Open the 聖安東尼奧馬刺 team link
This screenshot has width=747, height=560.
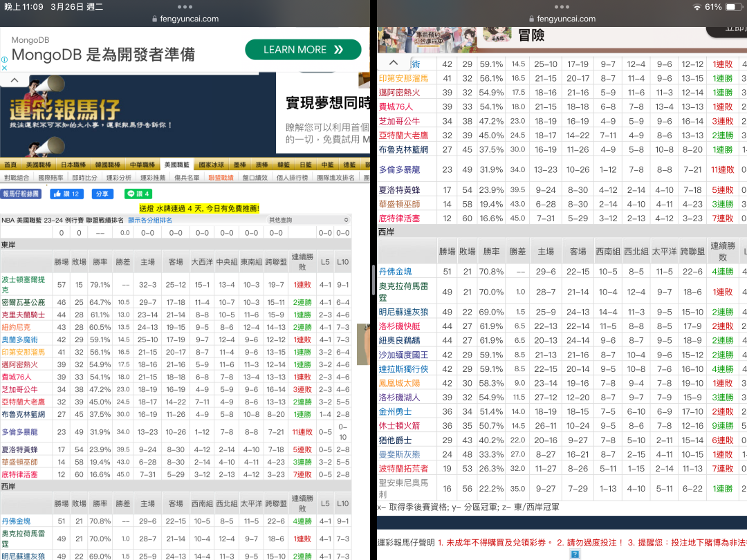[403, 489]
